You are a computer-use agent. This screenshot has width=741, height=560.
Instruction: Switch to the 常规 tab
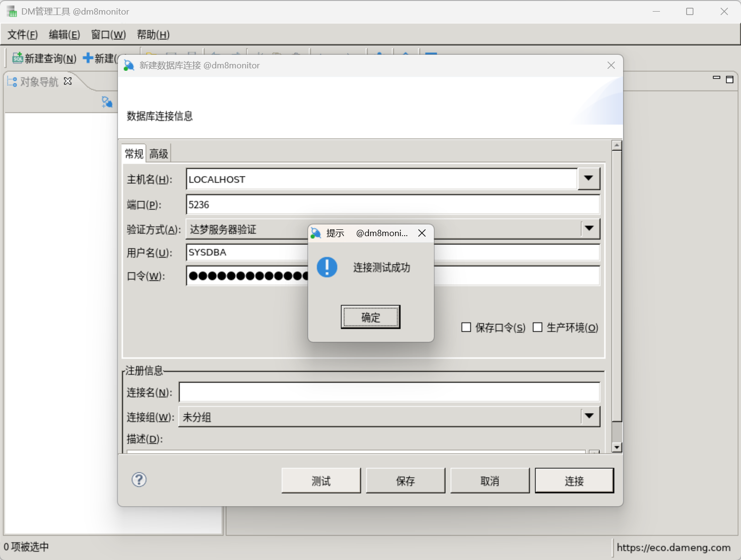pos(134,154)
